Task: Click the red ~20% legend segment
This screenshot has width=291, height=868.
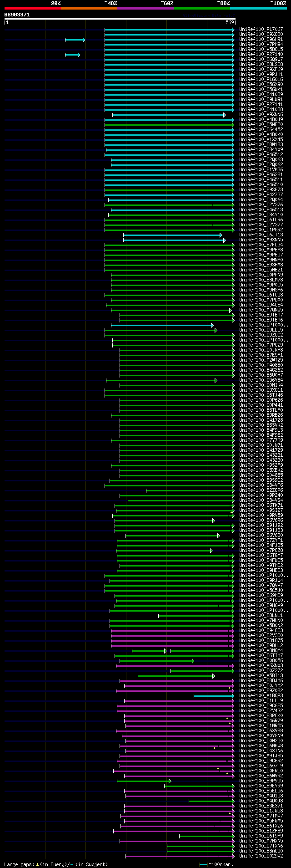Action: [x=32, y=8]
